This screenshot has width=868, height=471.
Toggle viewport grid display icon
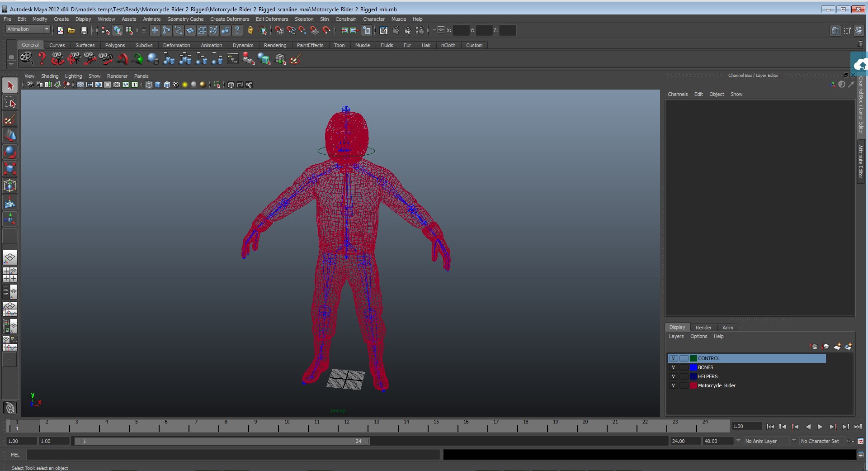[x=80, y=85]
